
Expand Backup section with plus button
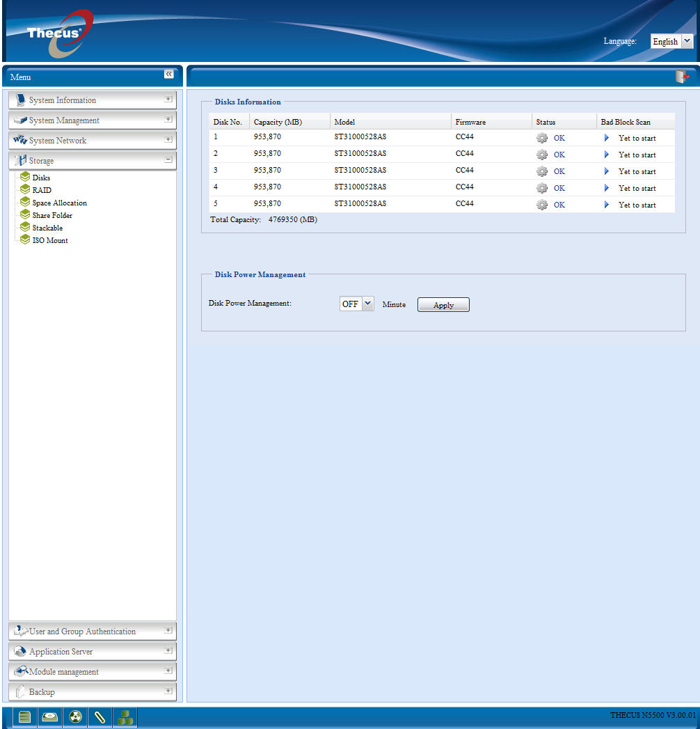(168, 691)
